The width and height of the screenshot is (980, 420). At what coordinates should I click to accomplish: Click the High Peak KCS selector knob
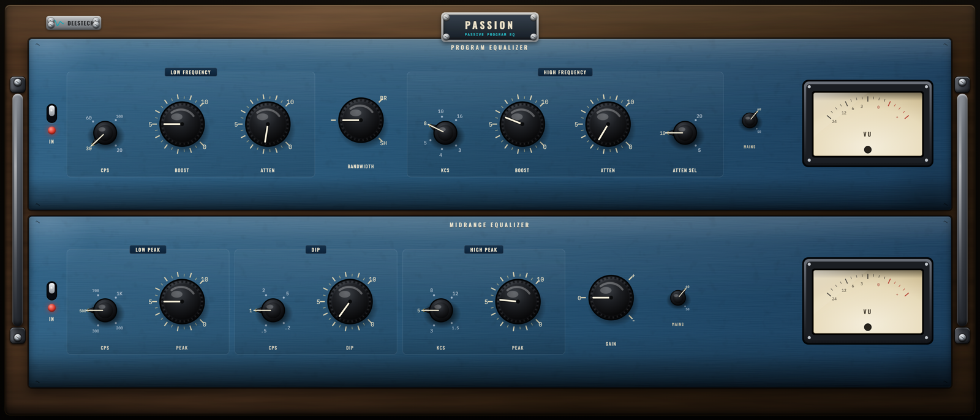pos(441,310)
